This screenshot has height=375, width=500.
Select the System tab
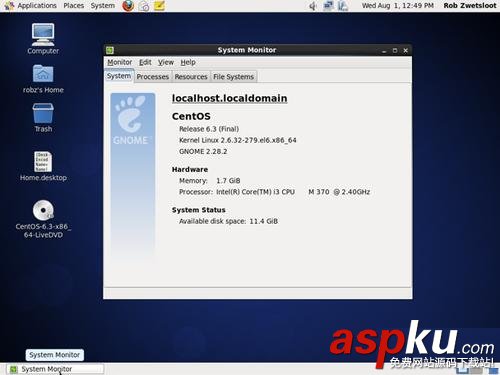(x=119, y=76)
